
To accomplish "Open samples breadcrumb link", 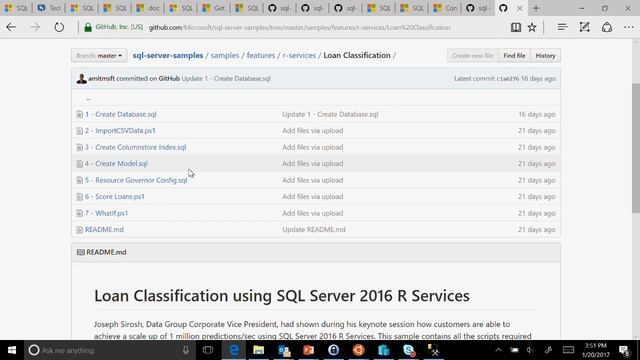I will (225, 55).
